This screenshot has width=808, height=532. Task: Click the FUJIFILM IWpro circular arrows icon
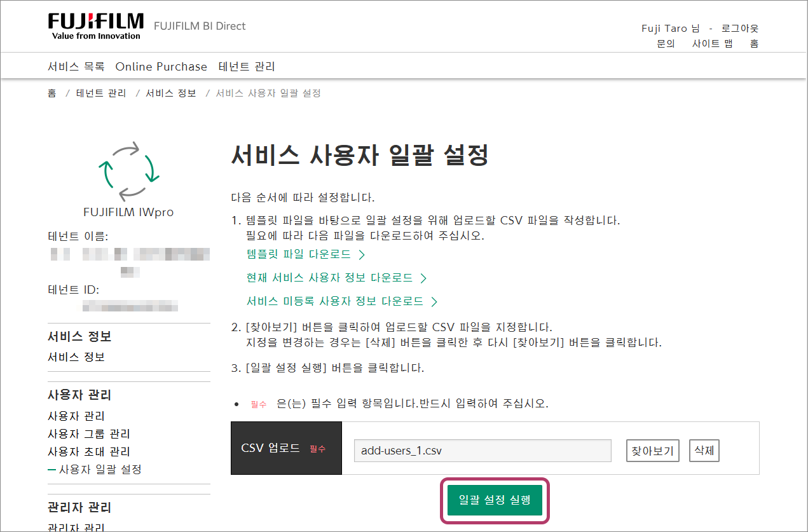click(129, 171)
